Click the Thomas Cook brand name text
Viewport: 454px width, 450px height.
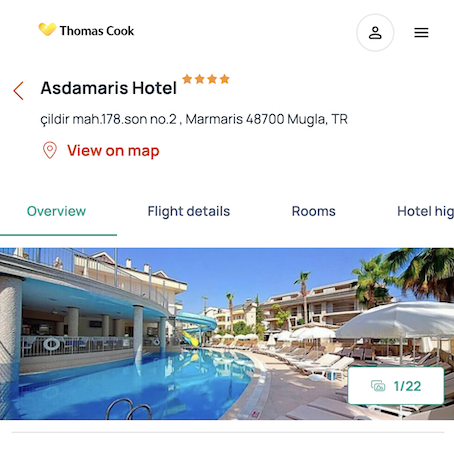click(97, 31)
